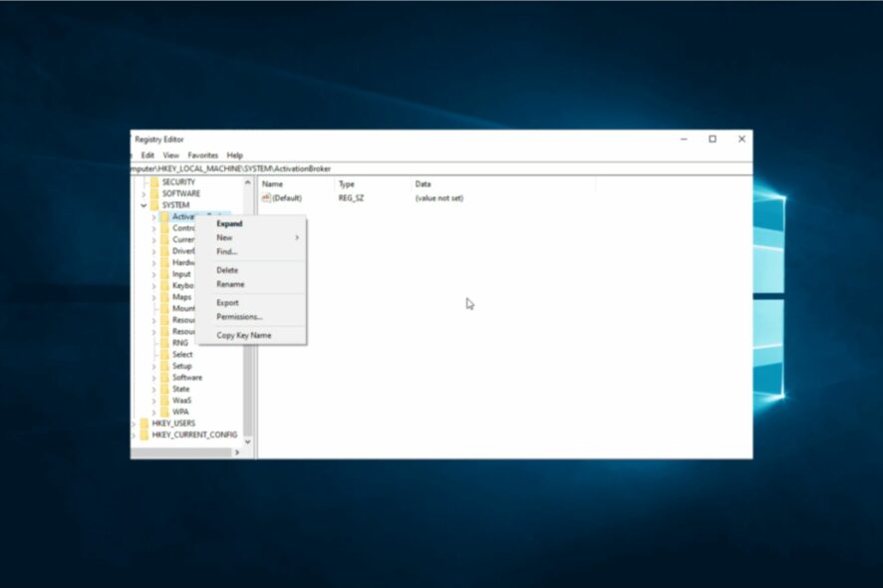
Task: Click the WPA key folder icon
Action: (x=164, y=412)
